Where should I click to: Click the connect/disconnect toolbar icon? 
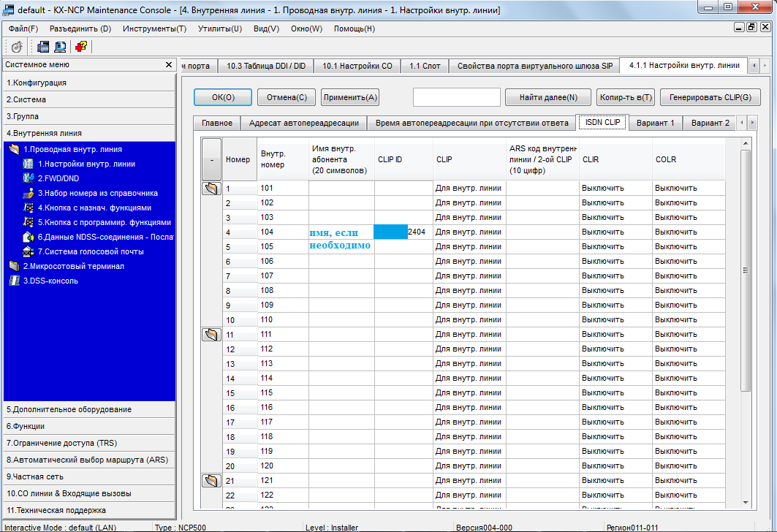point(17,47)
